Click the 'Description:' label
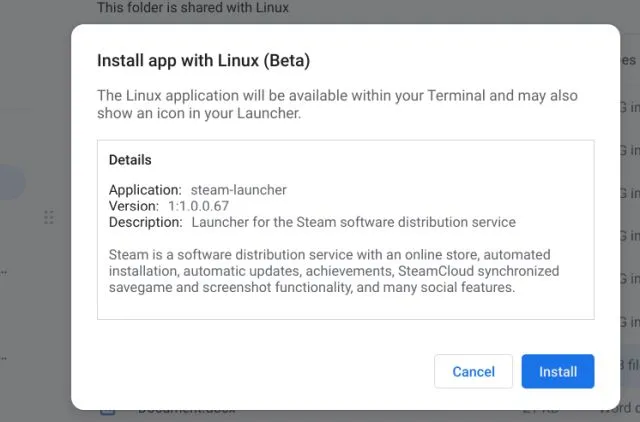This screenshot has width=640, height=422. pos(146,221)
